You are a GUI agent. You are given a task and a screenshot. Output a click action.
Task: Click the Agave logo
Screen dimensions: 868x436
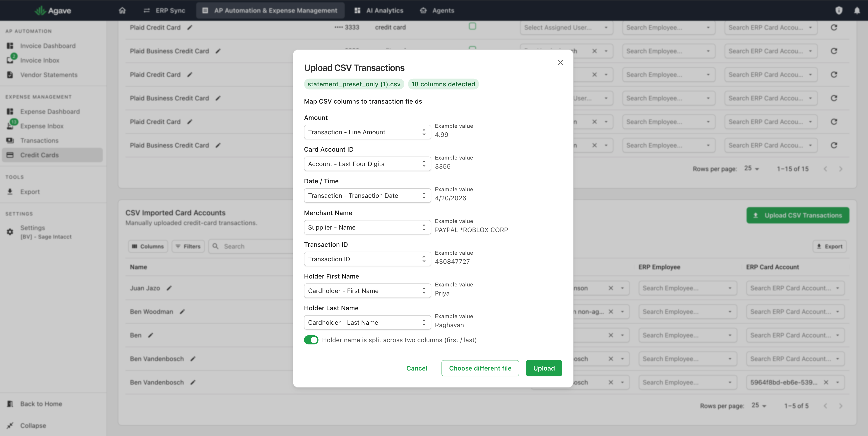(53, 10)
